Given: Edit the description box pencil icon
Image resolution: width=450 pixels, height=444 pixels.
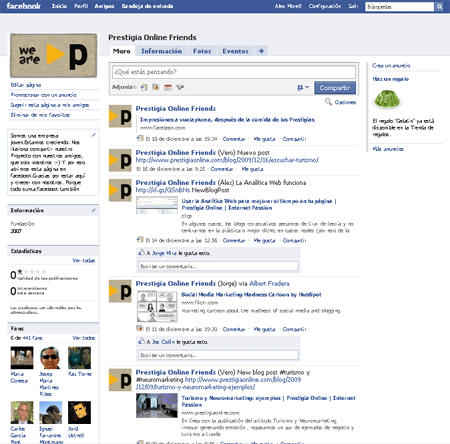Looking at the screenshot, I should coord(94,135).
